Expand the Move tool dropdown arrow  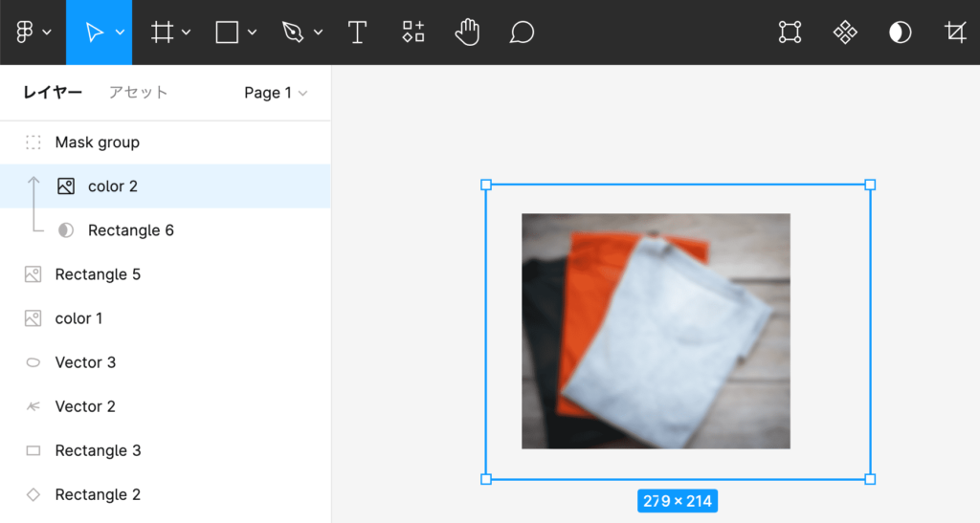[121, 33]
